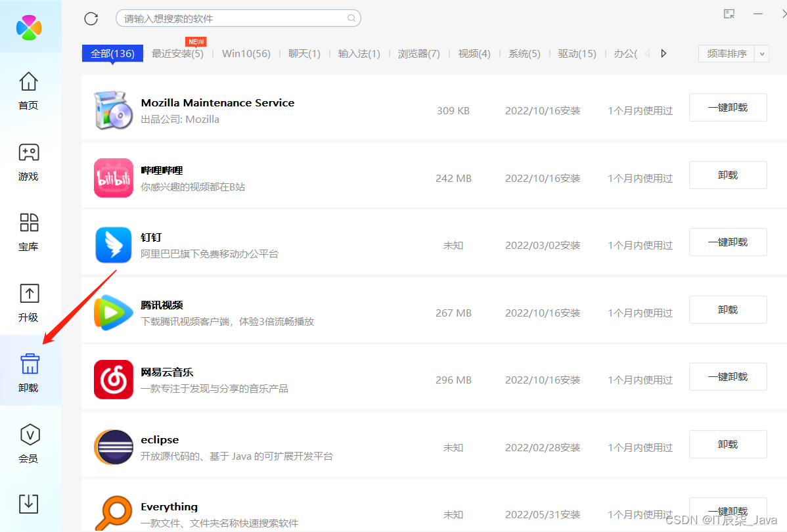Click the Everything search app icon
This screenshot has width=787, height=532.
(114, 513)
